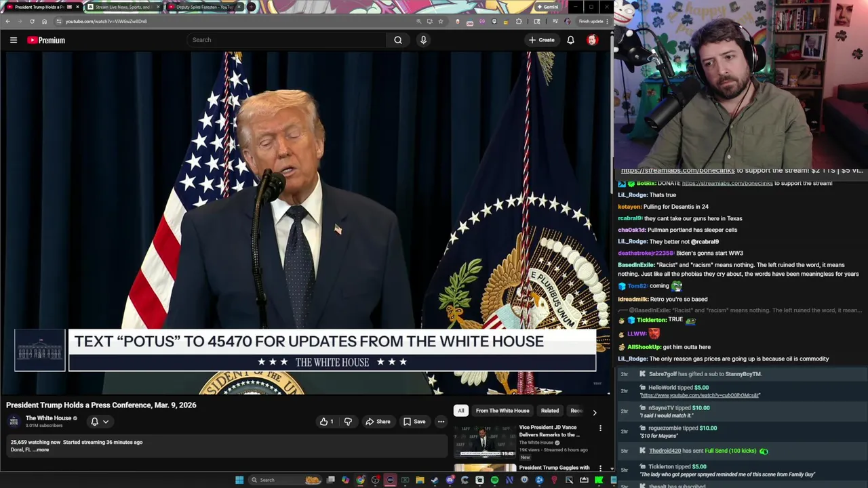Open The White House channel name link
Viewport: 868px width, 488px height.
(x=48, y=418)
